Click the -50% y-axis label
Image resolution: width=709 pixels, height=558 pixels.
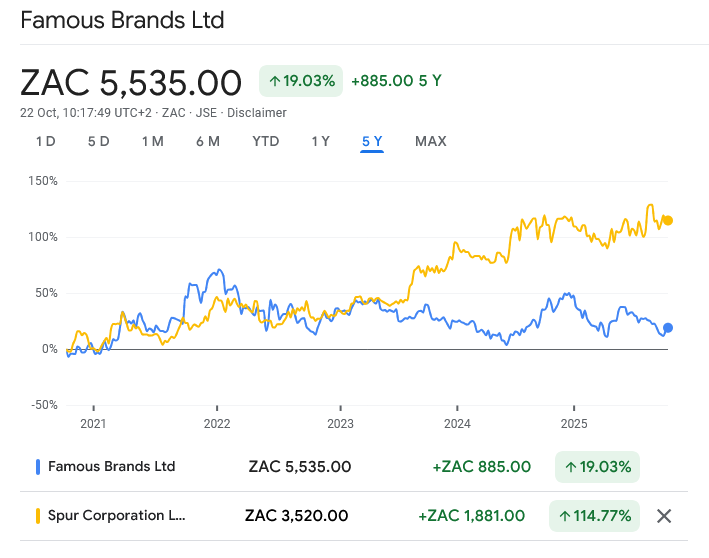(44, 405)
